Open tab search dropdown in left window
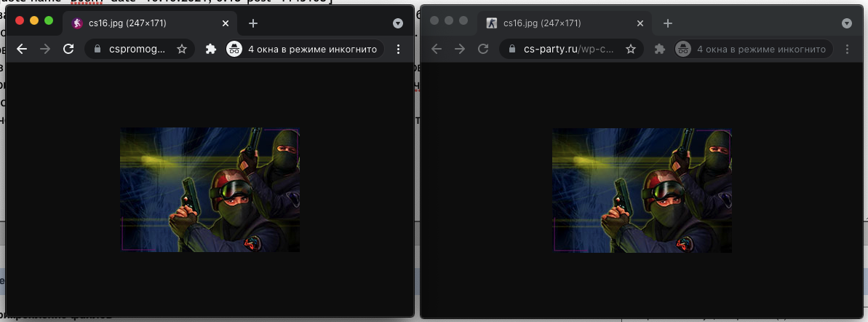The image size is (868, 322). (397, 23)
